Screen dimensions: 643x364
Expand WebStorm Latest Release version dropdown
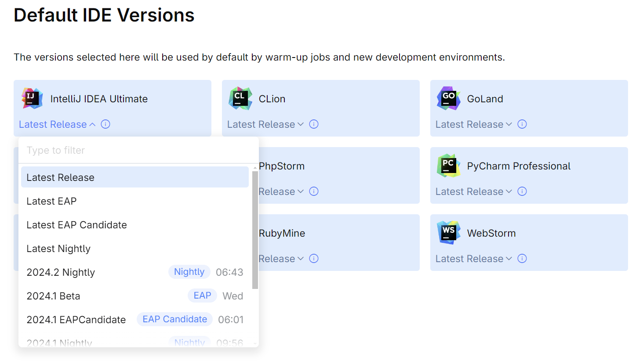474,259
